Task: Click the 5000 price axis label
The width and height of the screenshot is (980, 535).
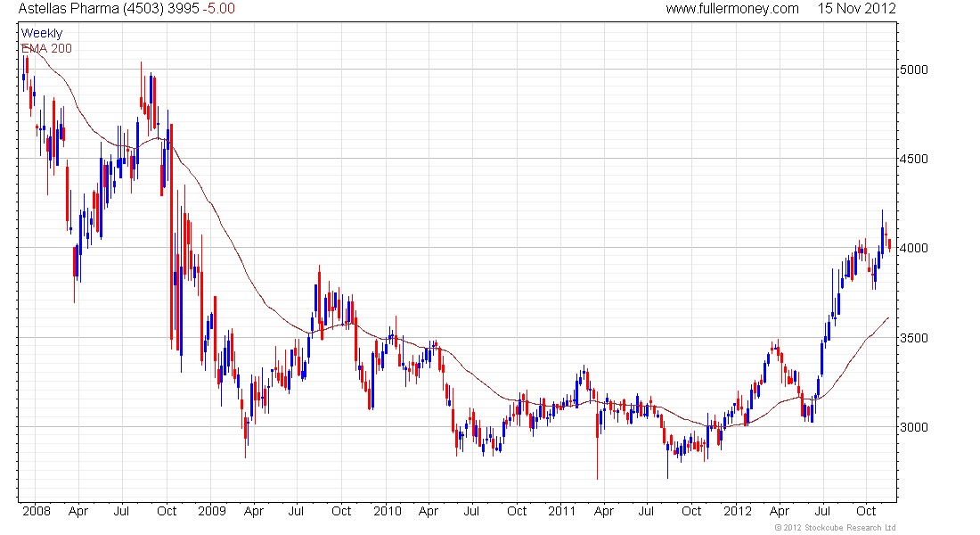Action: pyautogui.click(x=914, y=70)
